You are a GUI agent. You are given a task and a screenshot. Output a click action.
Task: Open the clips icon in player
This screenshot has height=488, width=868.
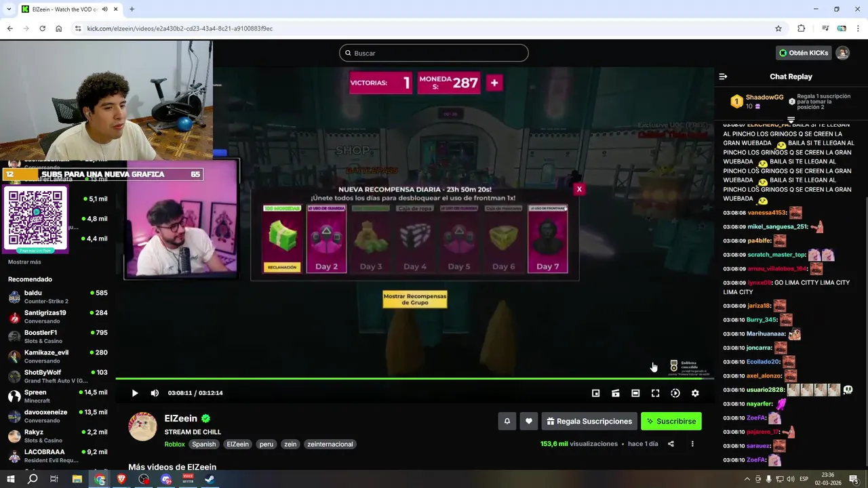[616, 393]
